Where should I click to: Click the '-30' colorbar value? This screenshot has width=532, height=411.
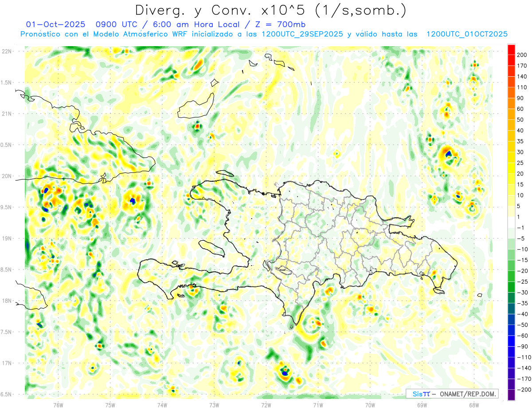(x=523, y=293)
